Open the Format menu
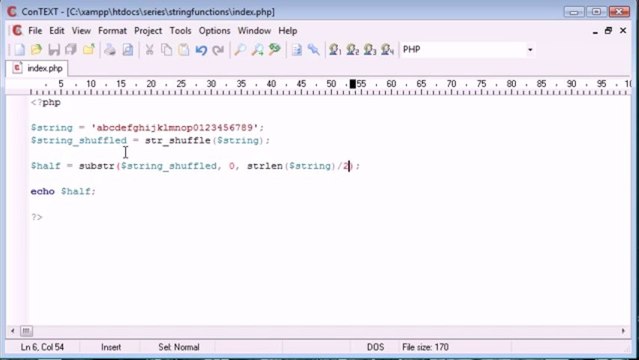Viewport: 639px width, 360px height. [112, 31]
